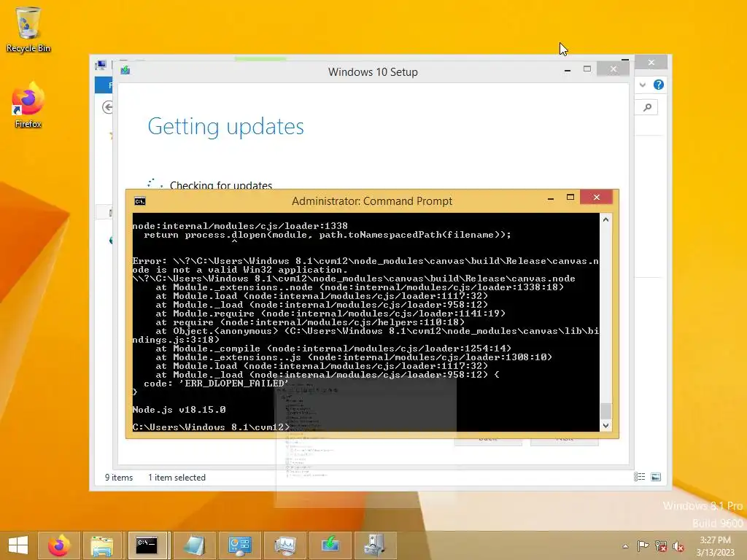This screenshot has width=747, height=560.
Task: Close the File Explorer window
Action: [651, 63]
